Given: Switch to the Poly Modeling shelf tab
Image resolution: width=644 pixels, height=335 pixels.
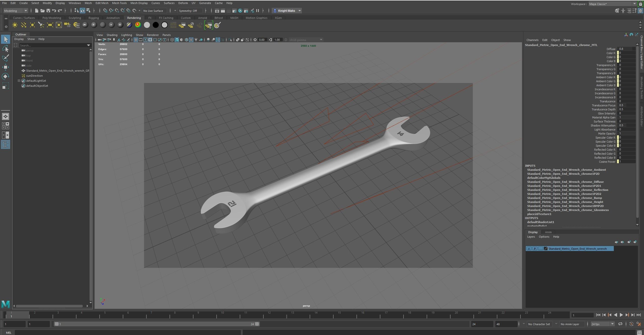Looking at the screenshot, I should 52,18.
